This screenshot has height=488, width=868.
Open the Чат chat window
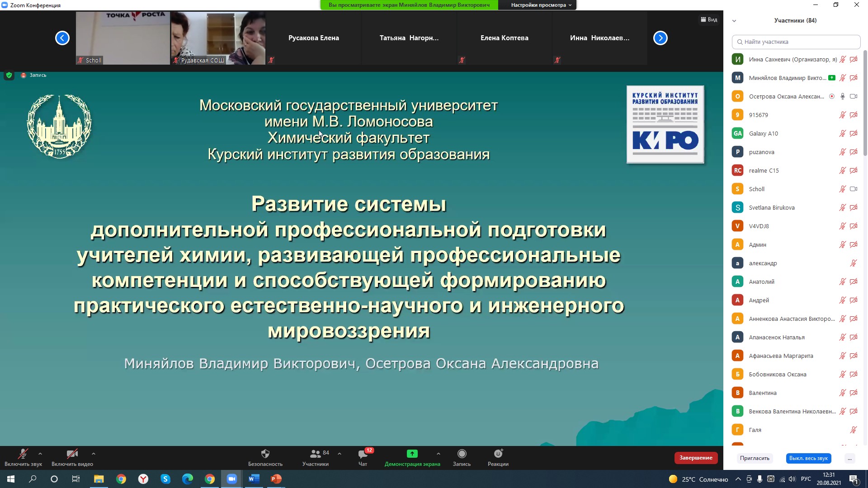(x=363, y=457)
